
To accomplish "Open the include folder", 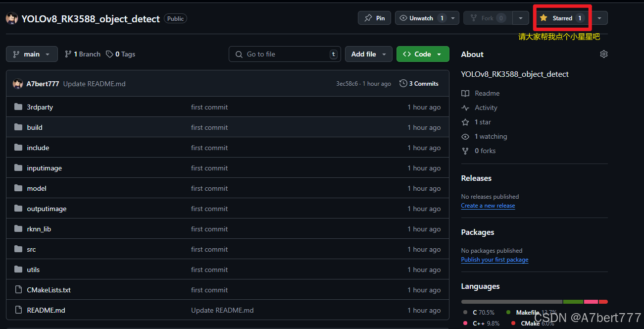I will coord(38,148).
